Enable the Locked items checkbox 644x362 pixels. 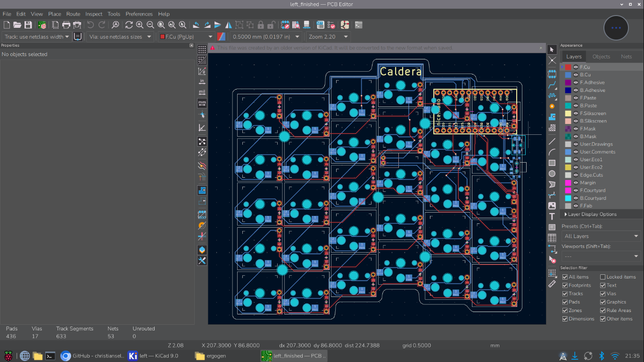603,277
